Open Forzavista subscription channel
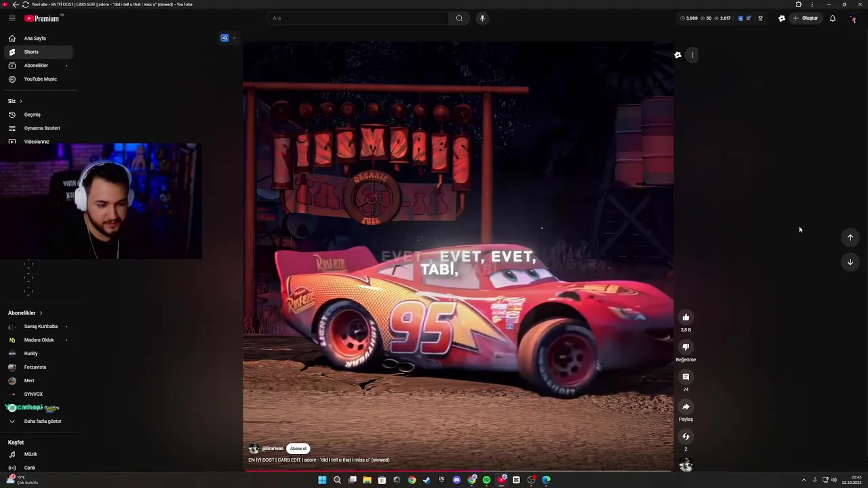Image resolution: width=868 pixels, height=488 pixels. (x=39, y=367)
